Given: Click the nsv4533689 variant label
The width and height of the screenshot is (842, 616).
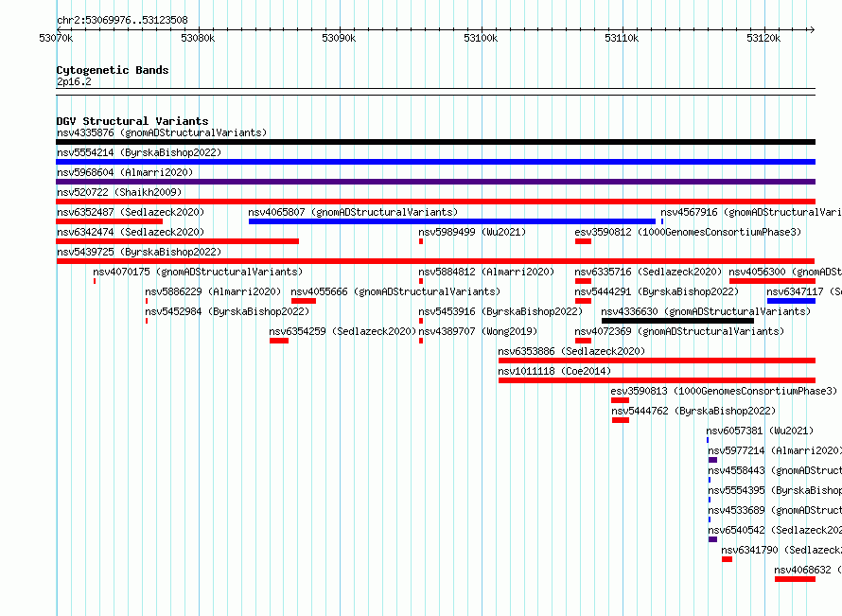Looking at the screenshot, I should (x=775, y=510).
